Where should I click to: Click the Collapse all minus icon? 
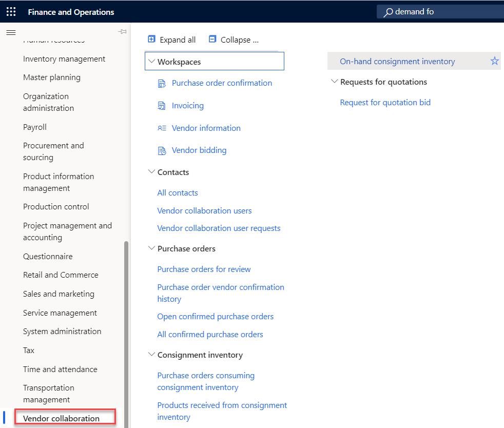(212, 40)
